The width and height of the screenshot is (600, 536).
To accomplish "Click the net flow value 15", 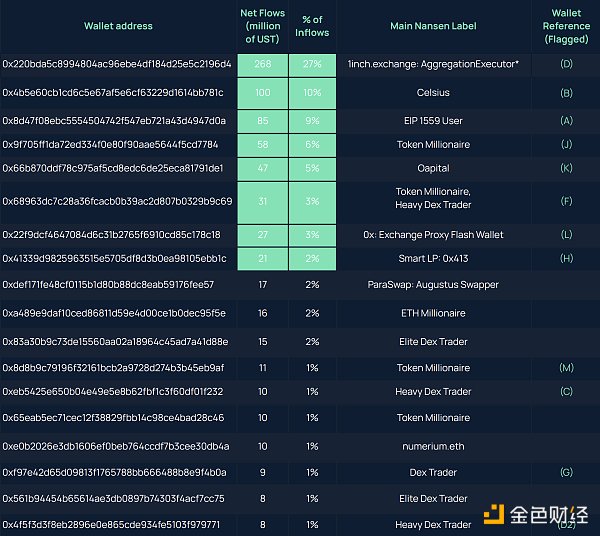I will 262,342.
